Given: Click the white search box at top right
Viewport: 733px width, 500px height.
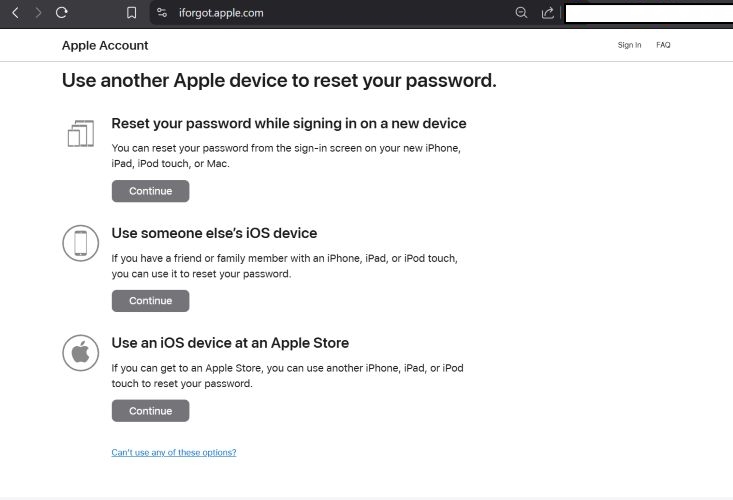Looking at the screenshot, I should click(647, 13).
